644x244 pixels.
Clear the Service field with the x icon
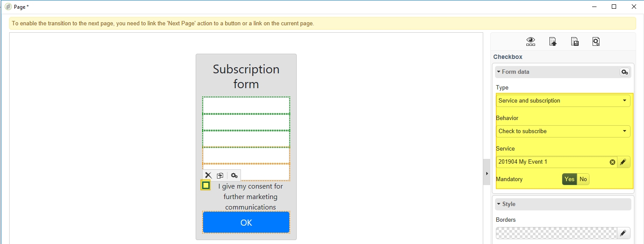coord(612,162)
